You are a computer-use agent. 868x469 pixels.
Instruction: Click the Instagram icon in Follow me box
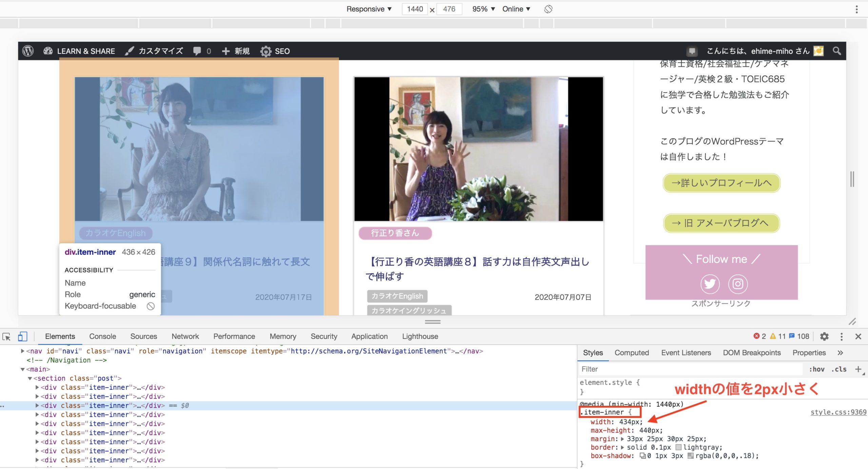click(x=738, y=285)
